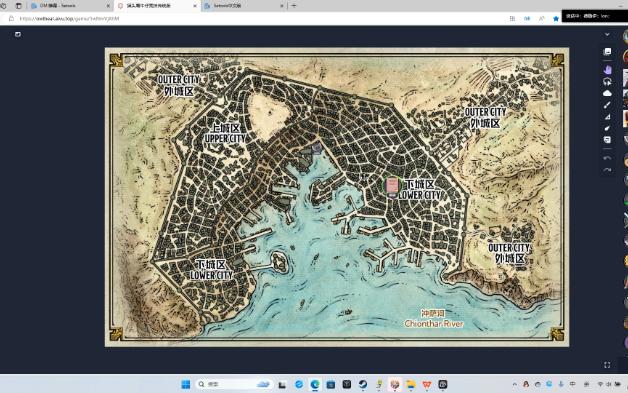This screenshot has height=393, width=628.
Task: Select the pink token beside LOWER CITY label
Action: [392, 185]
